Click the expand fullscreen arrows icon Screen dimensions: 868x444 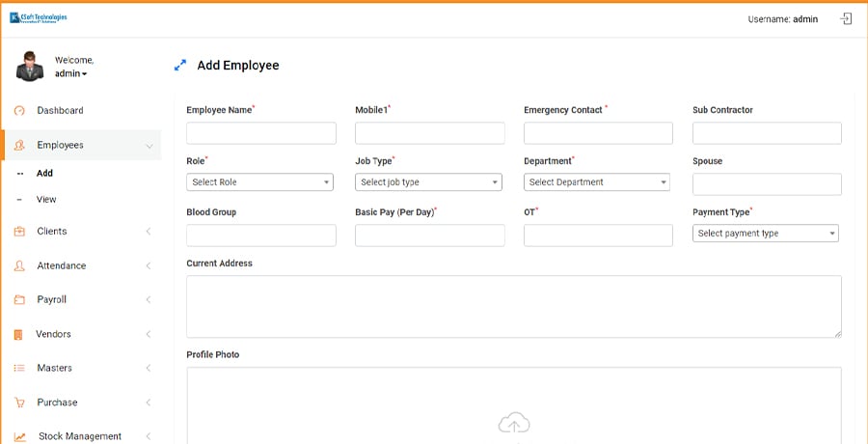click(x=179, y=66)
